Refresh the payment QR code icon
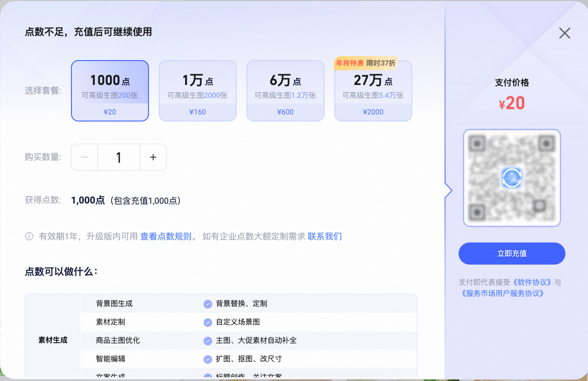Screen dimensions: 588x381 coord(512,178)
